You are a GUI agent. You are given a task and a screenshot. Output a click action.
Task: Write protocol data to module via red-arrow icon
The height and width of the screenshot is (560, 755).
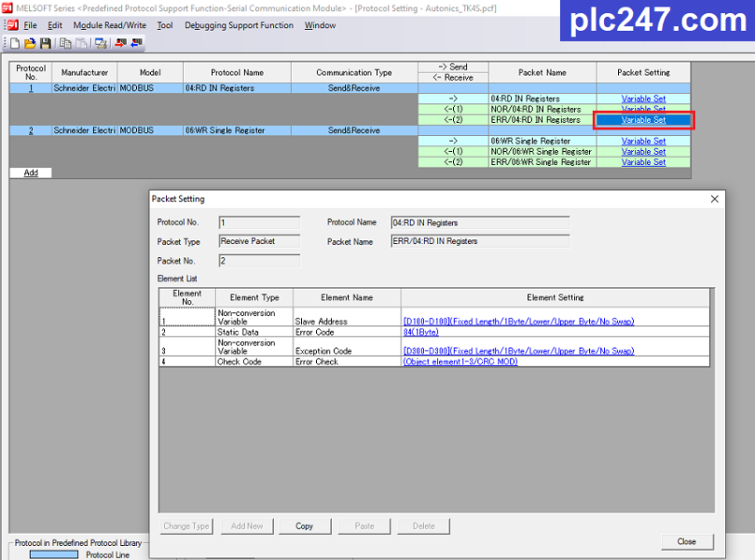[119, 44]
